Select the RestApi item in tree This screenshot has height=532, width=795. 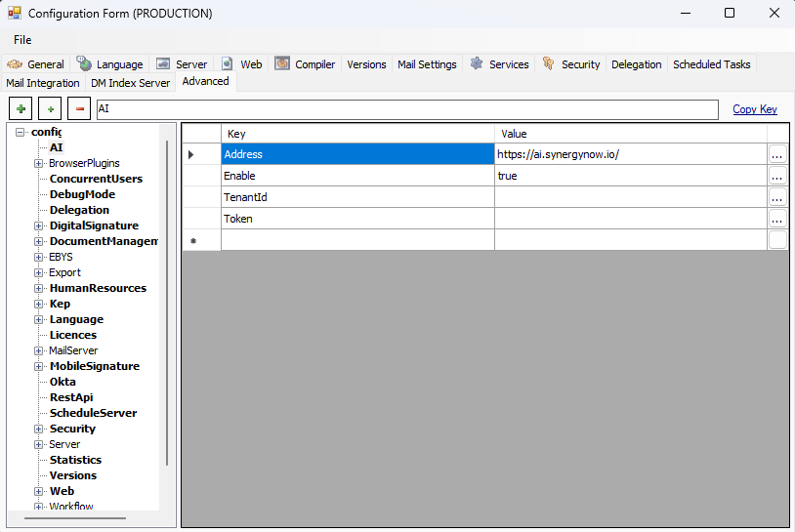click(71, 397)
